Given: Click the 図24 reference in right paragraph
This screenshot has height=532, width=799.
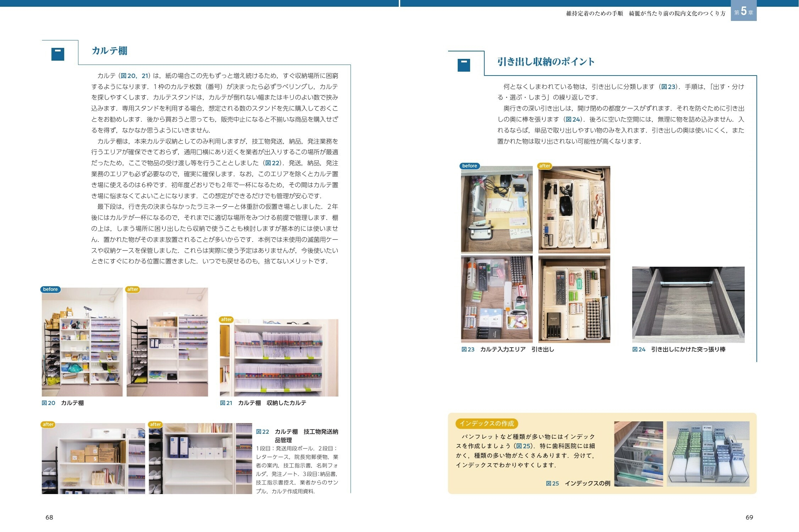Looking at the screenshot, I should pos(573,119).
